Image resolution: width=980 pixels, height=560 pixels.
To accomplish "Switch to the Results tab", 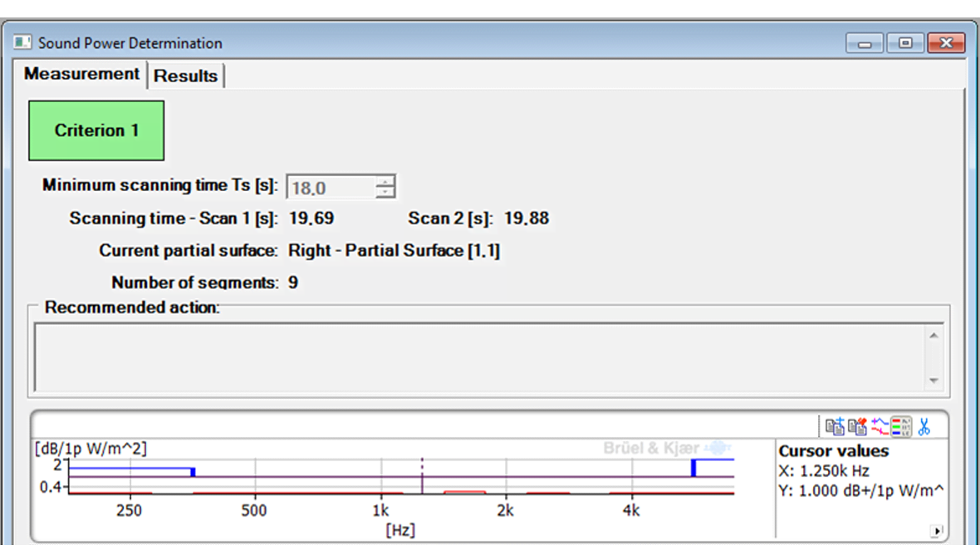I will 185,76.
